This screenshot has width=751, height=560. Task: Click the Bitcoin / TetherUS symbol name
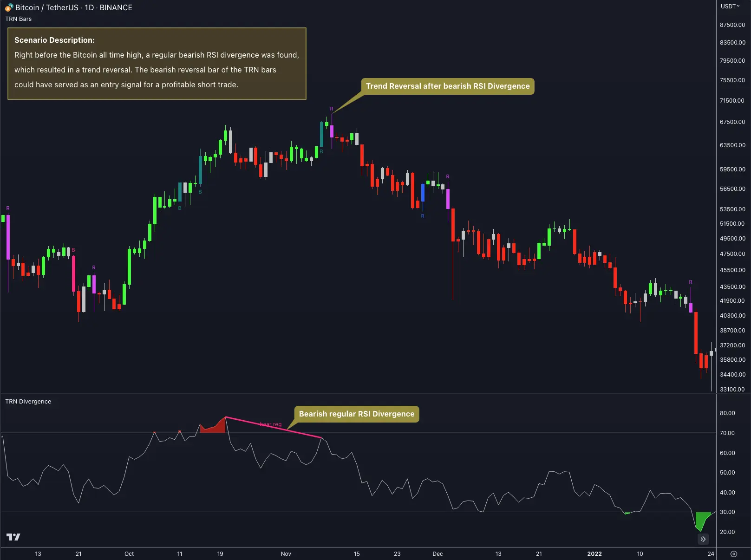click(46, 7)
